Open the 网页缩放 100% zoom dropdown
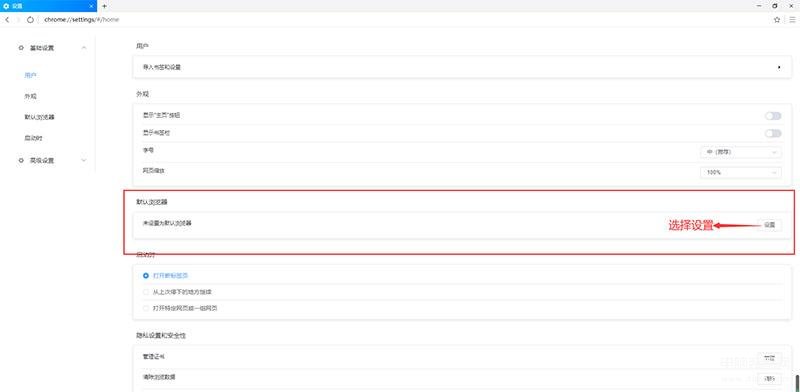 pos(740,173)
